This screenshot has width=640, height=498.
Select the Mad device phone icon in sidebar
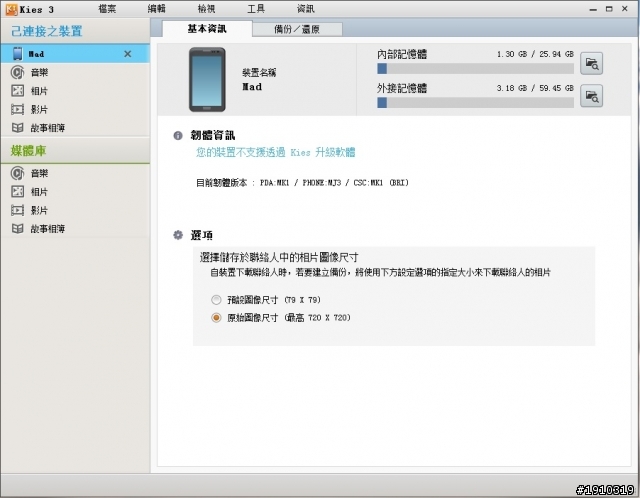point(18,53)
